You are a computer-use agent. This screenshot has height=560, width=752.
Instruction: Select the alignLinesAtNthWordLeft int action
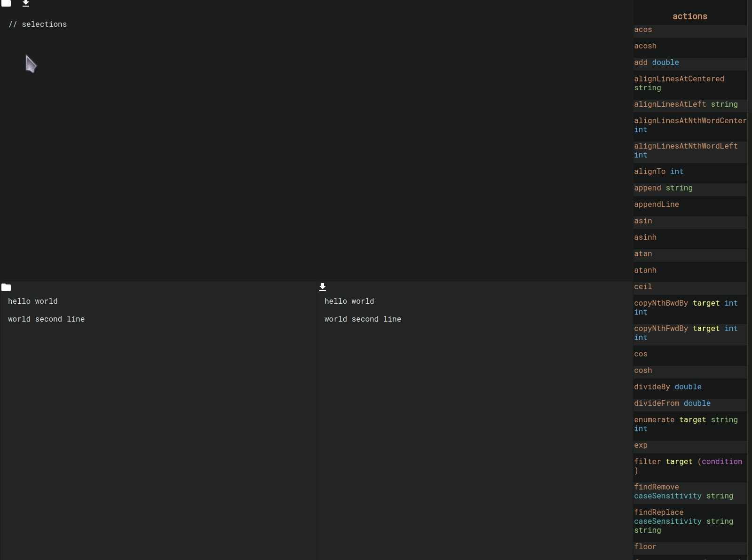point(685,150)
